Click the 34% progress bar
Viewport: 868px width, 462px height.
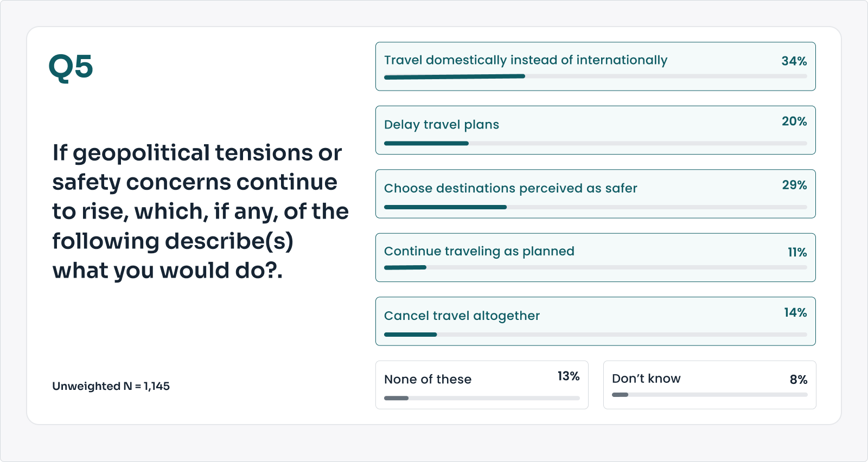pyautogui.click(x=595, y=76)
